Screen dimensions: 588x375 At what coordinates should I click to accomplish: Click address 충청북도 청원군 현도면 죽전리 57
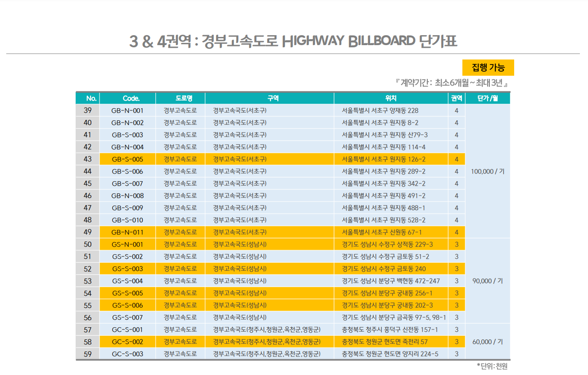384,342
